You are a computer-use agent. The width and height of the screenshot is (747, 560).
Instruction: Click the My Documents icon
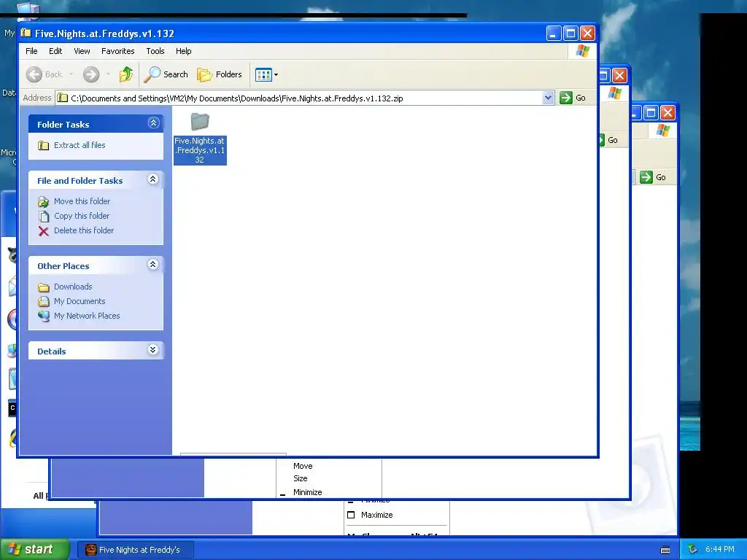[43, 301]
